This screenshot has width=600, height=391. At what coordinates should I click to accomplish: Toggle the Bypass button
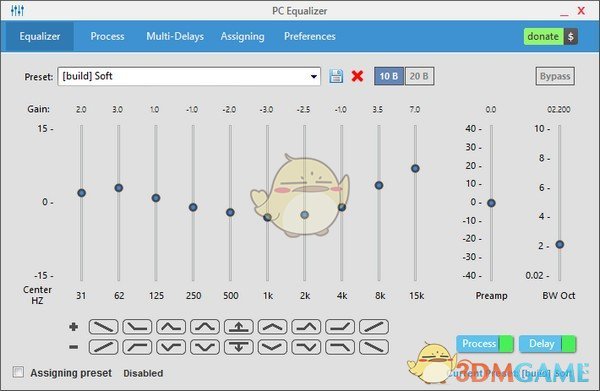555,76
